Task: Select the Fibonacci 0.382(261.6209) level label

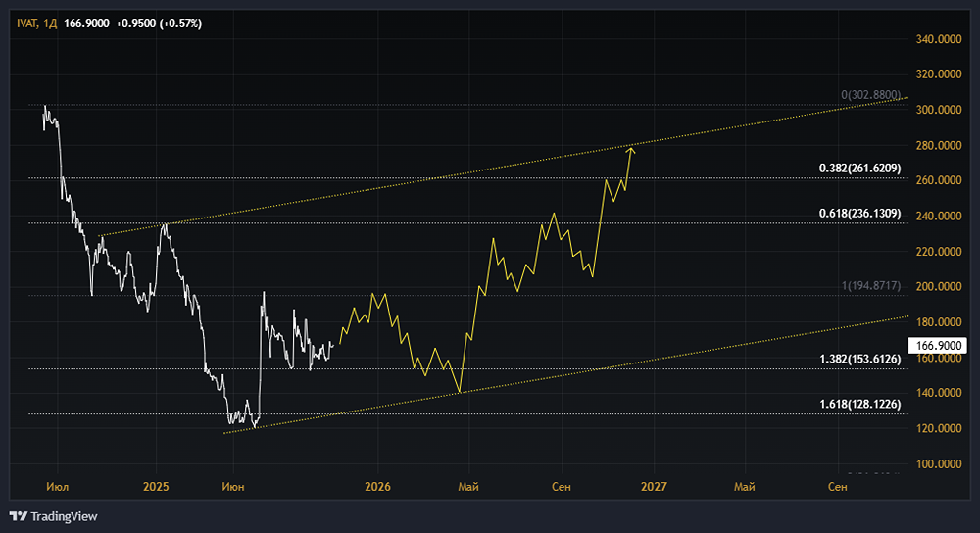Action: coord(860,169)
